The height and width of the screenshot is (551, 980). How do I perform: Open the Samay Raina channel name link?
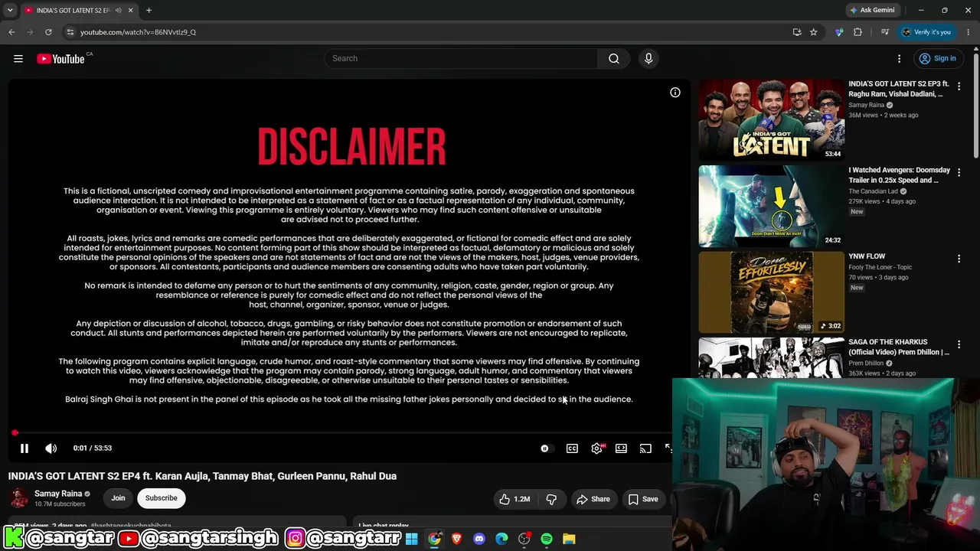click(58, 494)
